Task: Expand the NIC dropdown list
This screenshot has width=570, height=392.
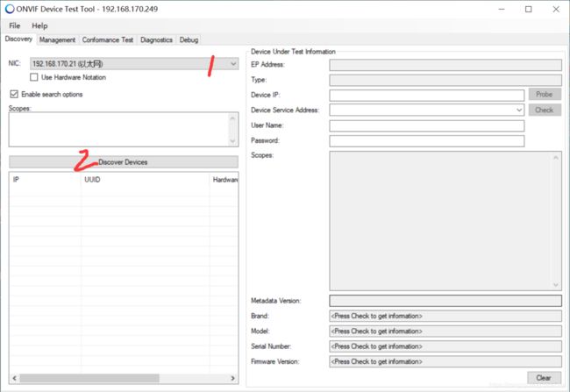Action: 233,64
